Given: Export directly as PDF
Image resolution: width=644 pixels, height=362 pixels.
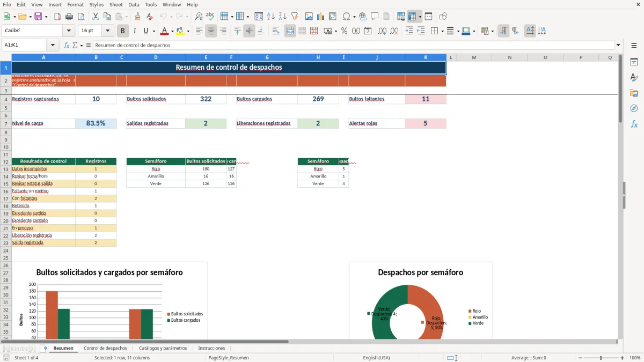Looking at the screenshot, I should (x=57, y=17).
